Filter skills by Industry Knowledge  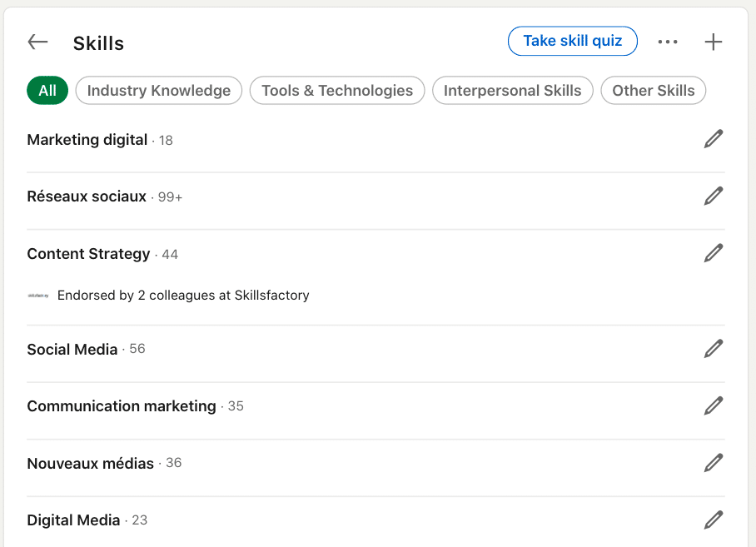[158, 91]
